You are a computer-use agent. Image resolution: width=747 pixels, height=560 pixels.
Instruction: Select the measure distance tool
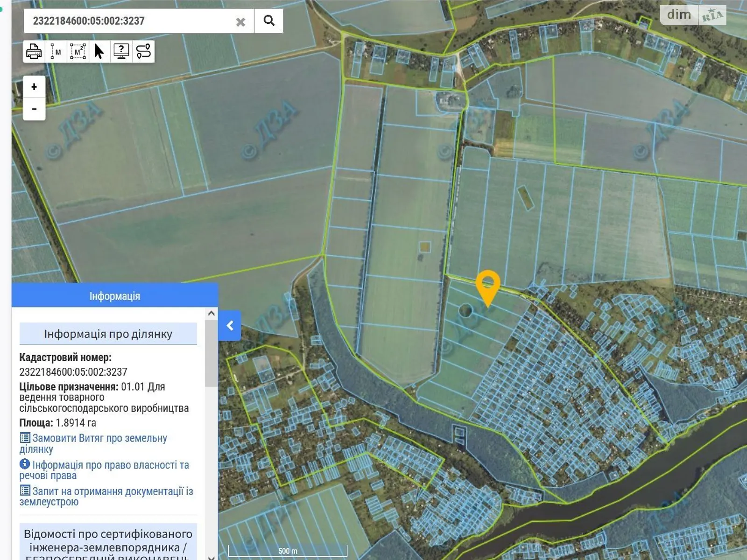click(56, 51)
